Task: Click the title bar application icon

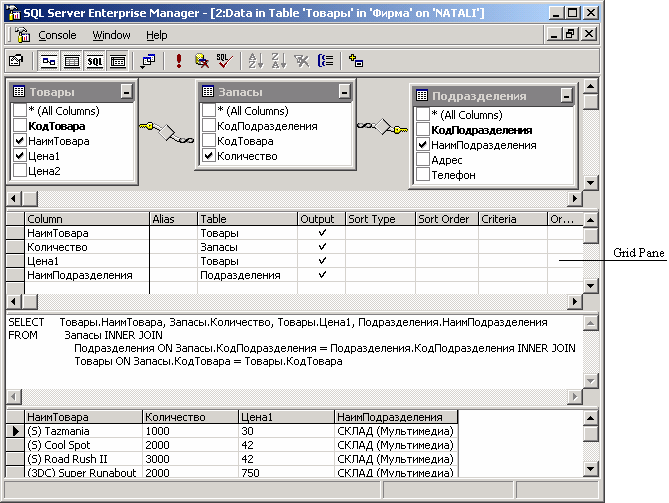Action: (x=13, y=13)
